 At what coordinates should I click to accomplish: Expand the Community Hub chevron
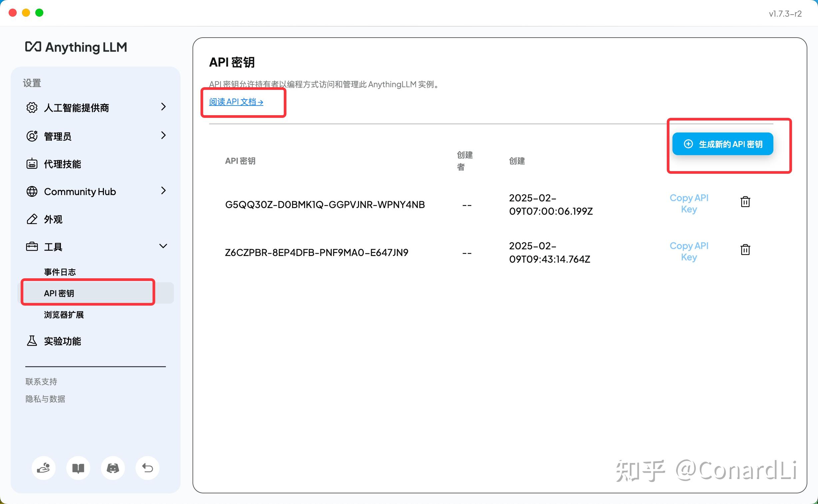point(163,191)
